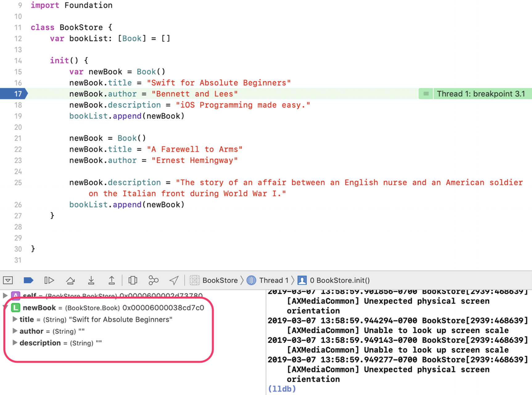532x395 pixels.
Task: Click the "Bennett and Lees" string on line 17
Action: (195, 94)
